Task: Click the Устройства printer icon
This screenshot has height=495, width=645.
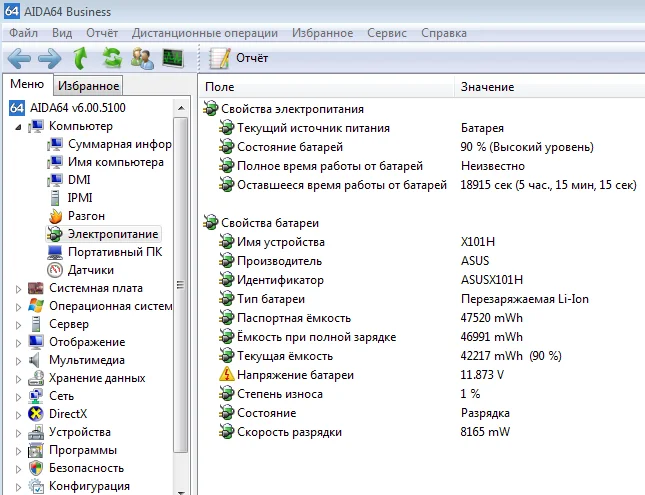Action: [x=36, y=432]
